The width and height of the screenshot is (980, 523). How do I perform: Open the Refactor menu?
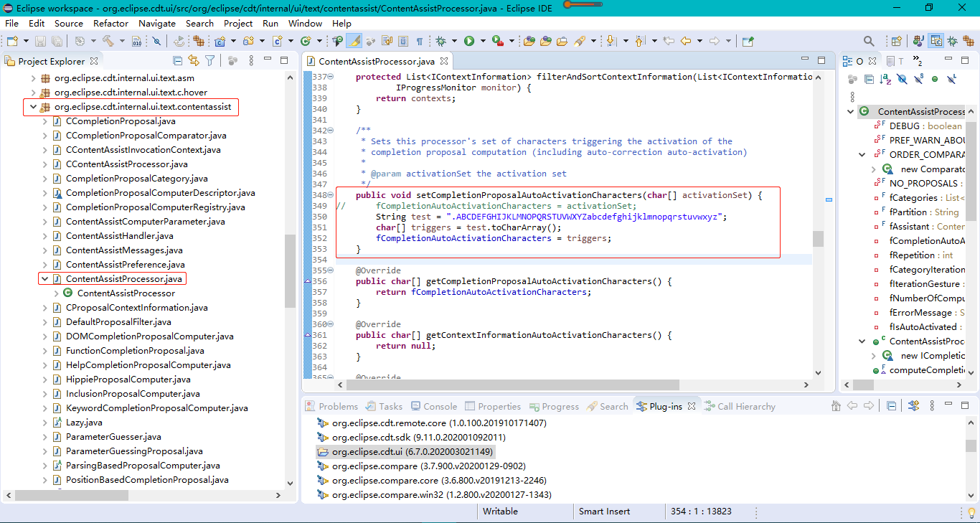point(110,23)
